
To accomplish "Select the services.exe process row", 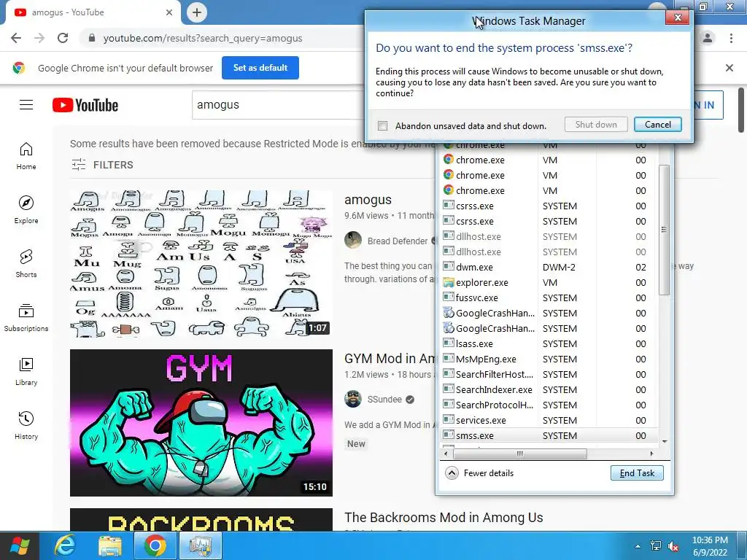I will 548,420.
